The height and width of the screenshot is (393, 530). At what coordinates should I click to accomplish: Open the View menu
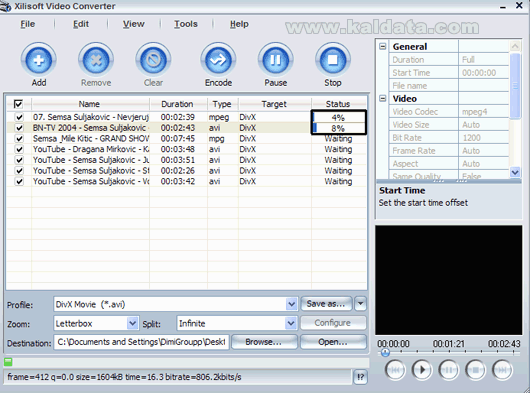tap(134, 24)
